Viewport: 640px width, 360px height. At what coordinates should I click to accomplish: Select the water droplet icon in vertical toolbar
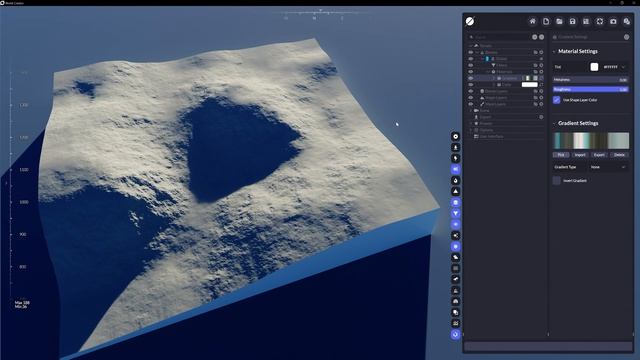(456, 180)
